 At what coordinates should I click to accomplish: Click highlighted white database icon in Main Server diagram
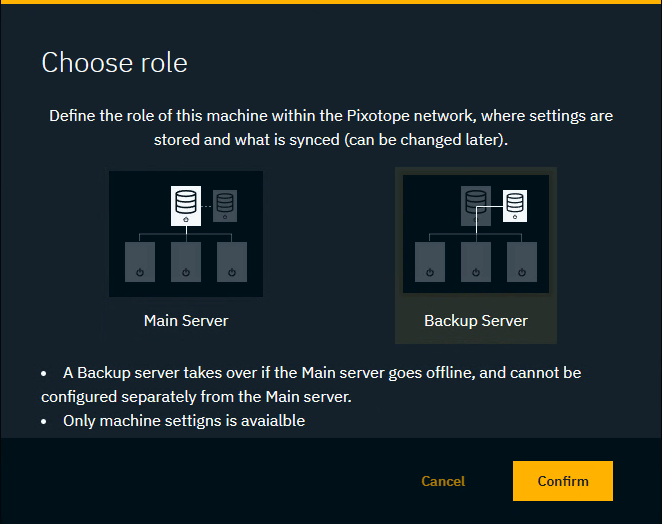(186, 205)
